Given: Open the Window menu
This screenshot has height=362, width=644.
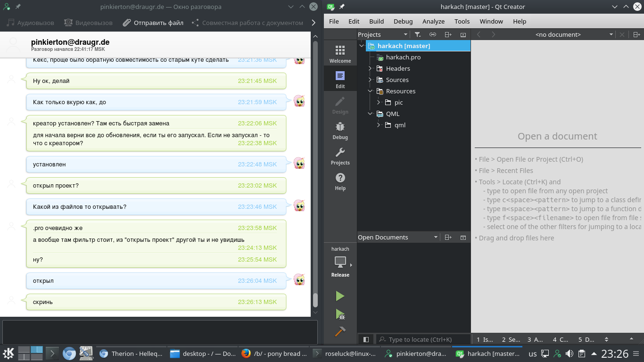Looking at the screenshot, I should click(491, 21).
